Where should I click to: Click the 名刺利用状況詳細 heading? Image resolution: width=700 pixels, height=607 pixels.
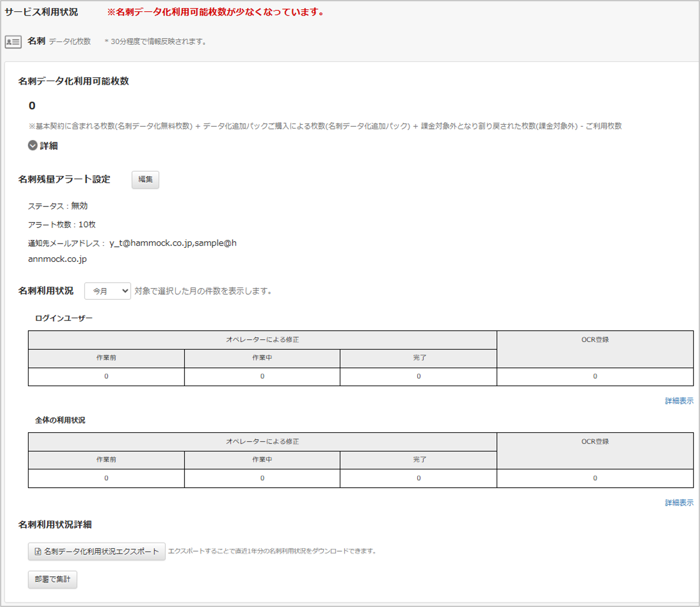[55, 525]
